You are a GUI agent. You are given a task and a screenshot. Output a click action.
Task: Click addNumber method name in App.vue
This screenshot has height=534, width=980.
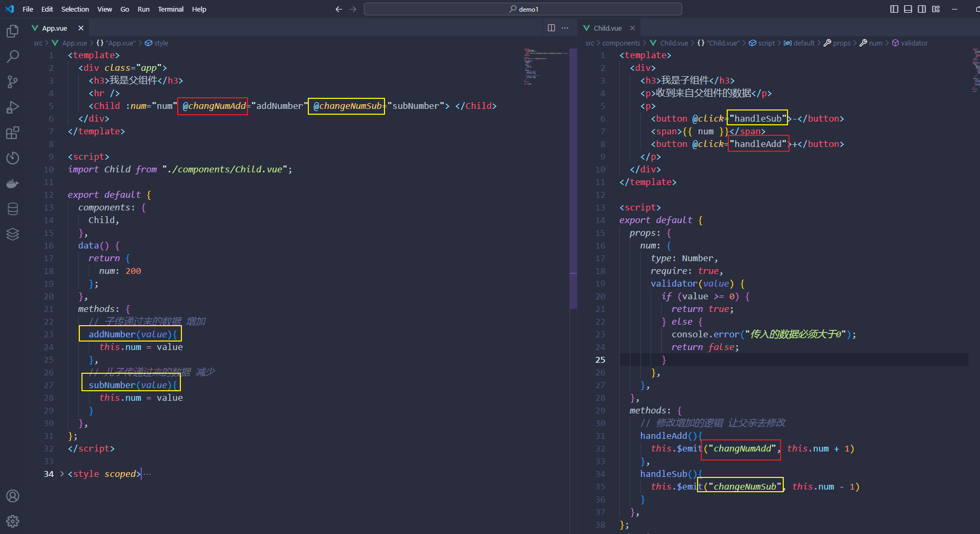(112, 334)
